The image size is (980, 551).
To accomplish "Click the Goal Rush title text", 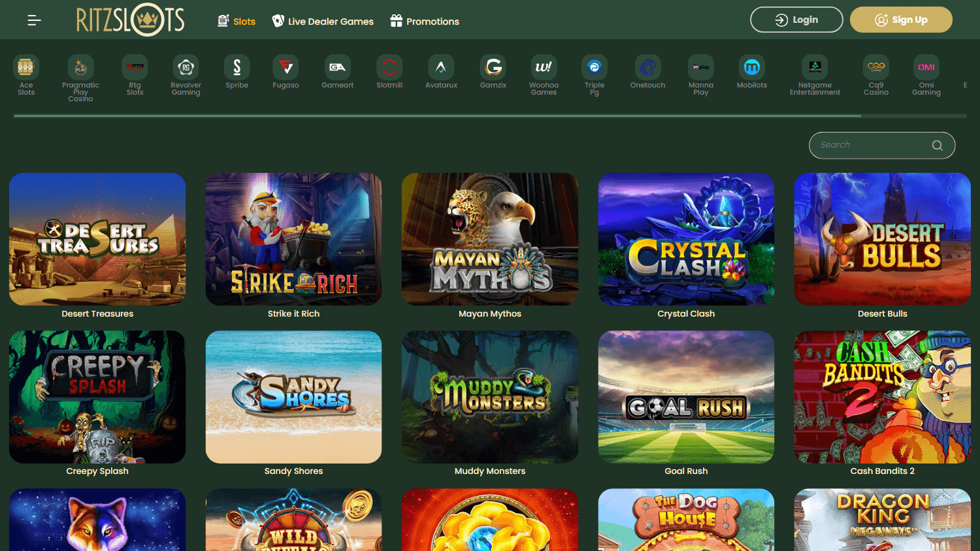I will tap(686, 471).
